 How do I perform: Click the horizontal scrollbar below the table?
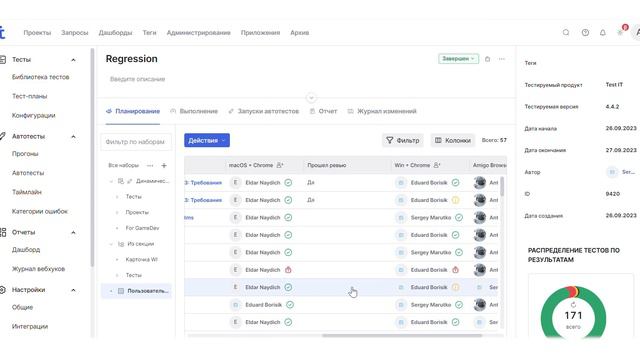pos(402,336)
